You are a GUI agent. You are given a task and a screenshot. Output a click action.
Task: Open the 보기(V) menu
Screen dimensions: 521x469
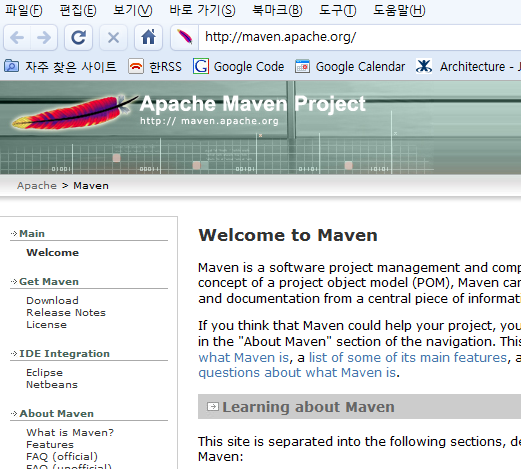(133, 10)
